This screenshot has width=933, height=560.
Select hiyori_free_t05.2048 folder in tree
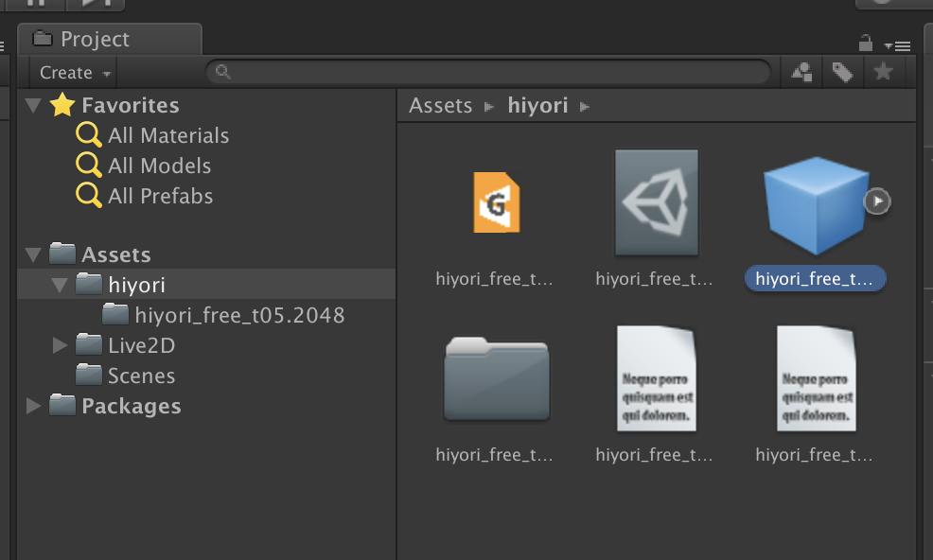pos(239,315)
